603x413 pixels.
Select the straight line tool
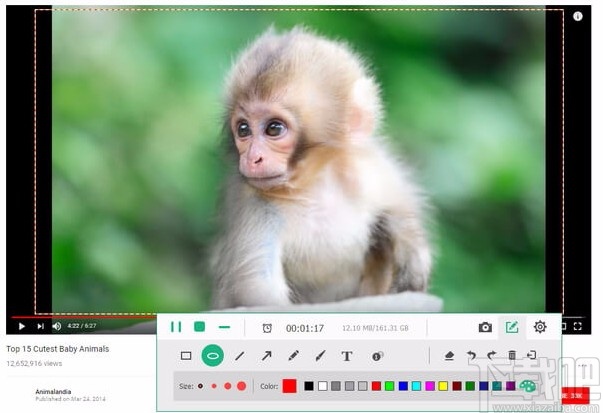[240, 356]
